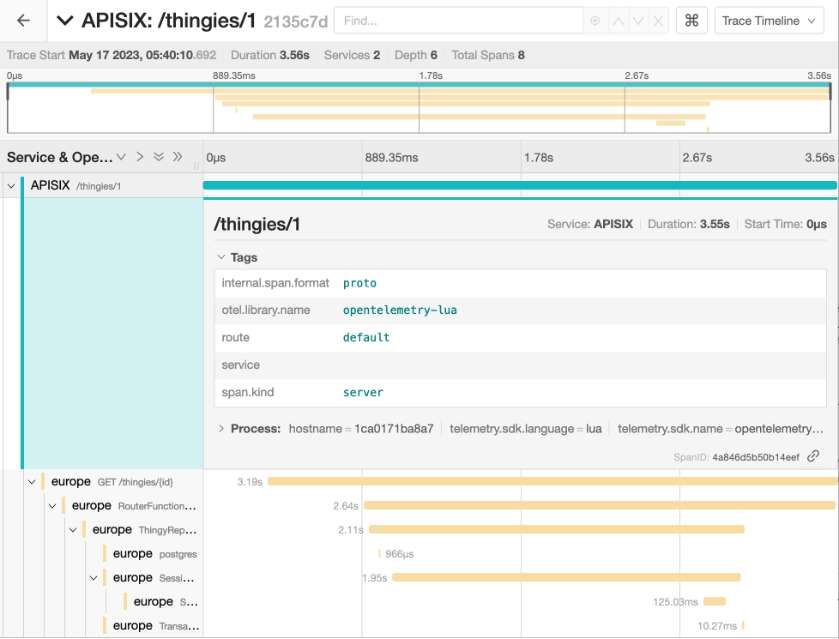839x639 pixels.
Task: Collapse the europe GET /thingies/{id} span
Action: tap(32, 482)
